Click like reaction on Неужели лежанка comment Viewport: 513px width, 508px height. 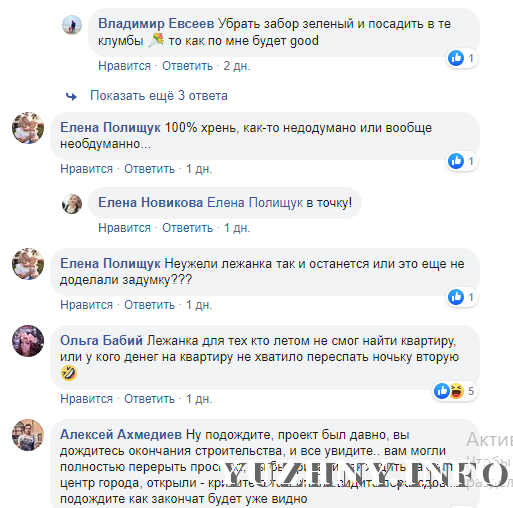tap(456, 297)
